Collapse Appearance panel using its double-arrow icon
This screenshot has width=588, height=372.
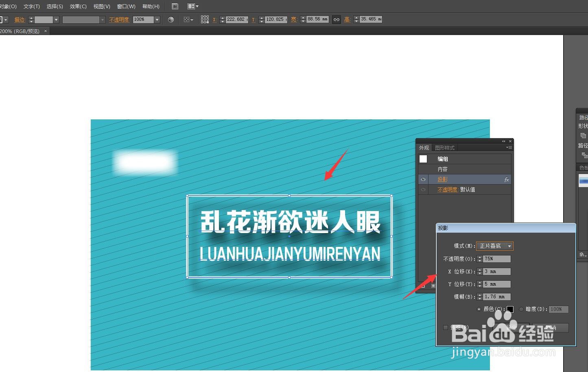click(x=504, y=141)
